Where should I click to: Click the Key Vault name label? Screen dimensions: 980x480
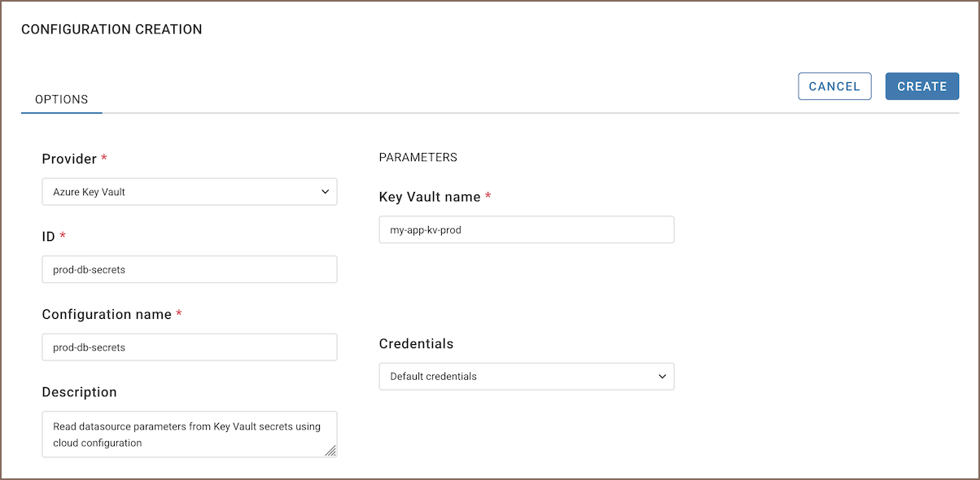pyautogui.click(x=430, y=196)
